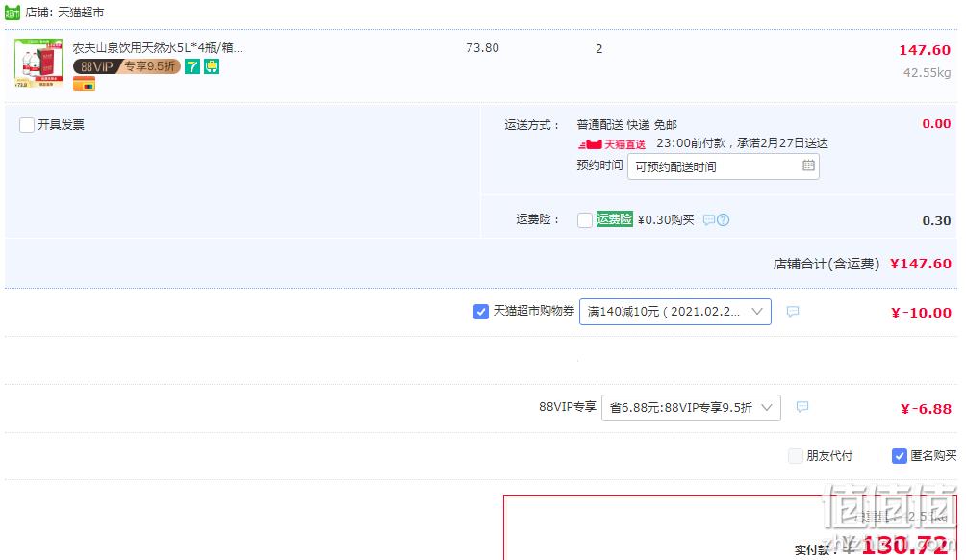Click the 运送方式 label
The height and width of the screenshot is (560, 966).
click(x=532, y=125)
